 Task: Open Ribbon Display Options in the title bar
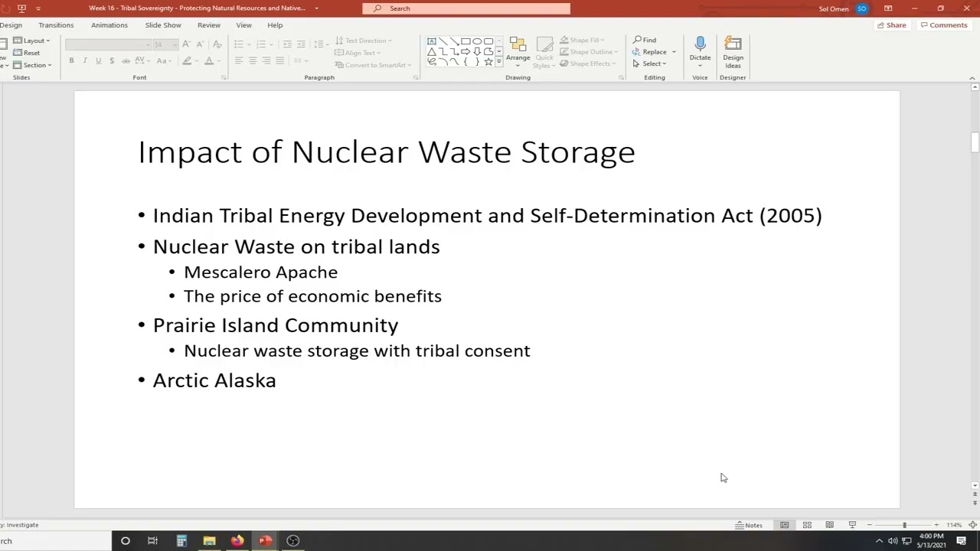888,8
